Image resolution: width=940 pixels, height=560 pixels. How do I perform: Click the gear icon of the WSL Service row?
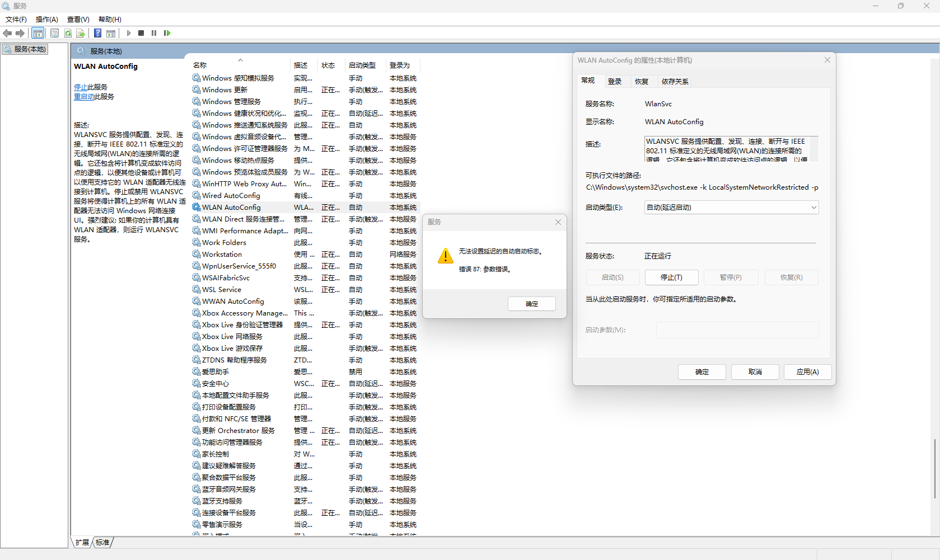coord(196,289)
